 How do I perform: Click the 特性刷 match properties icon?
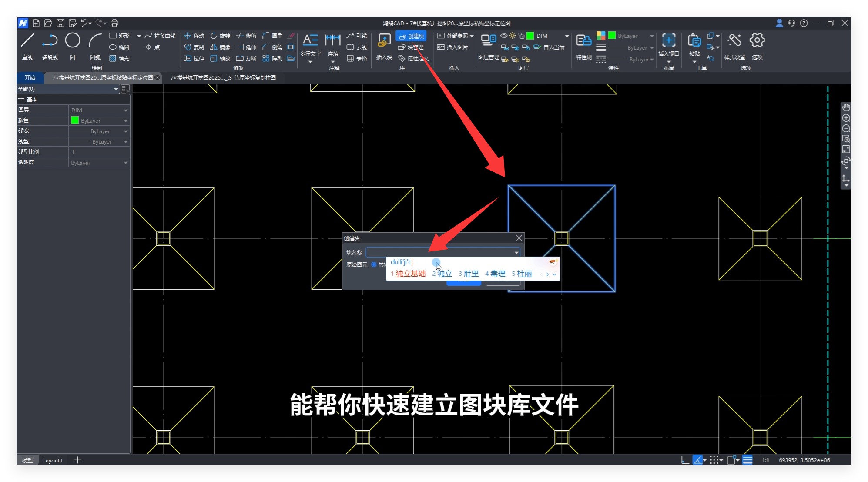coord(583,41)
